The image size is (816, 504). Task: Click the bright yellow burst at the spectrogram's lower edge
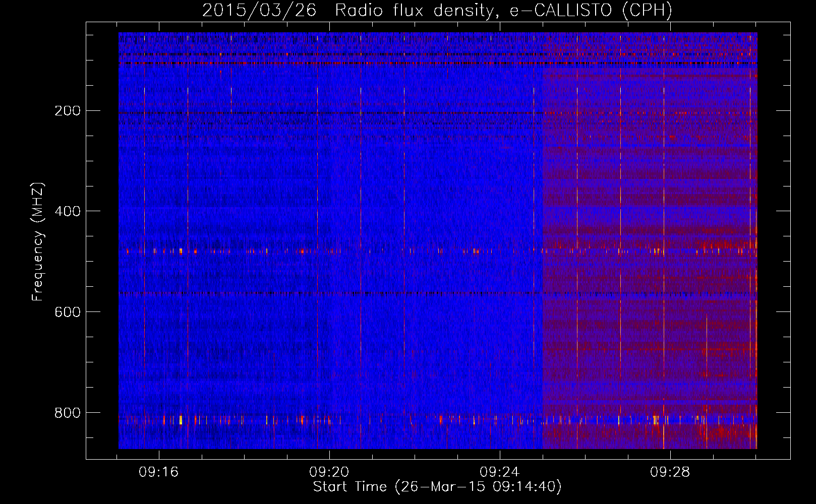181,420
